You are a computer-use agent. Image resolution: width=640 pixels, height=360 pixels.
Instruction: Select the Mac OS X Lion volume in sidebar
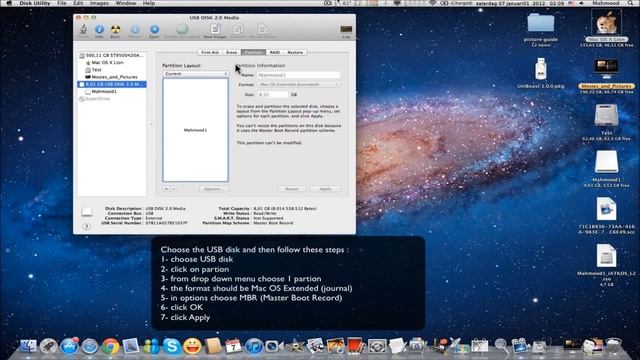pyautogui.click(x=111, y=62)
